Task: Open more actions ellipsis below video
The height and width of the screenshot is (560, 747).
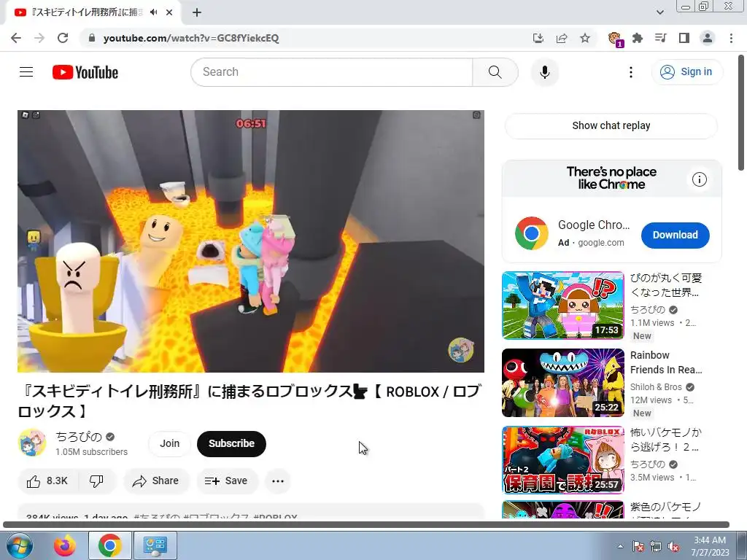Action: pyautogui.click(x=278, y=481)
